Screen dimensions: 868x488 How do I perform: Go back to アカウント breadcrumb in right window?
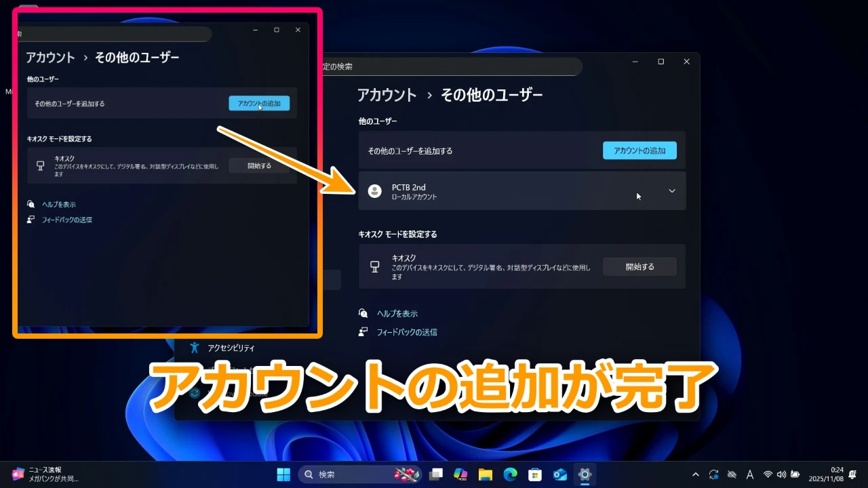[387, 95]
